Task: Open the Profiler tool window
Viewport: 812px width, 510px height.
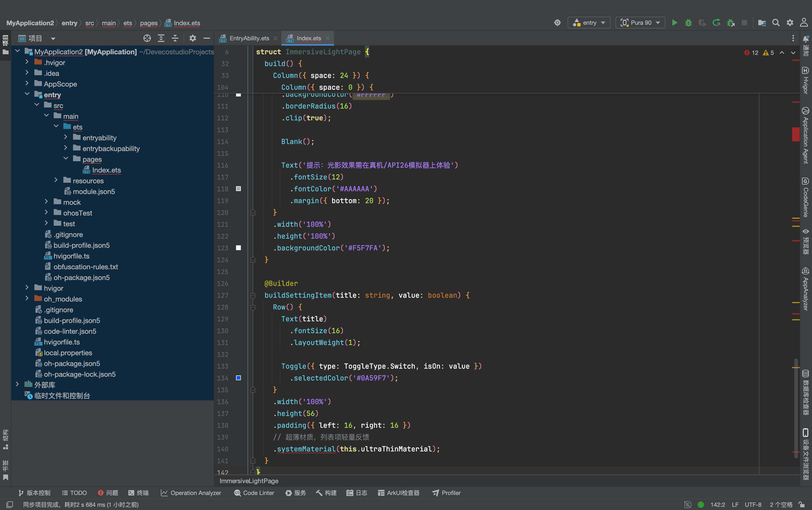Action: (x=446, y=493)
